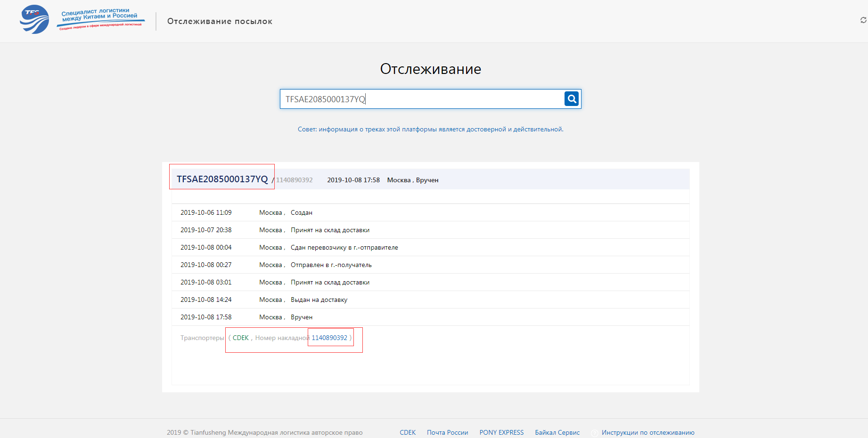Click the blue waybill number 1140890392 link
Viewport: 868px width, 438px height.
click(x=329, y=338)
